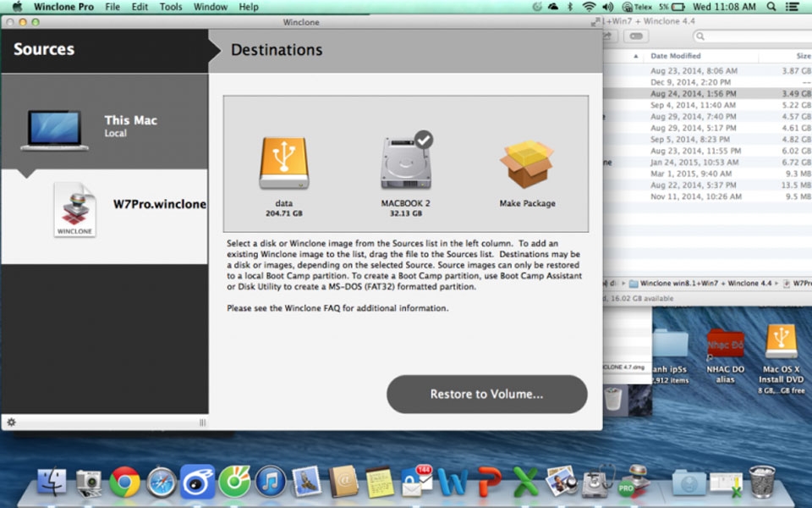812x508 pixels.
Task: Open Mail stamp icon in Dock
Action: [x=306, y=482]
